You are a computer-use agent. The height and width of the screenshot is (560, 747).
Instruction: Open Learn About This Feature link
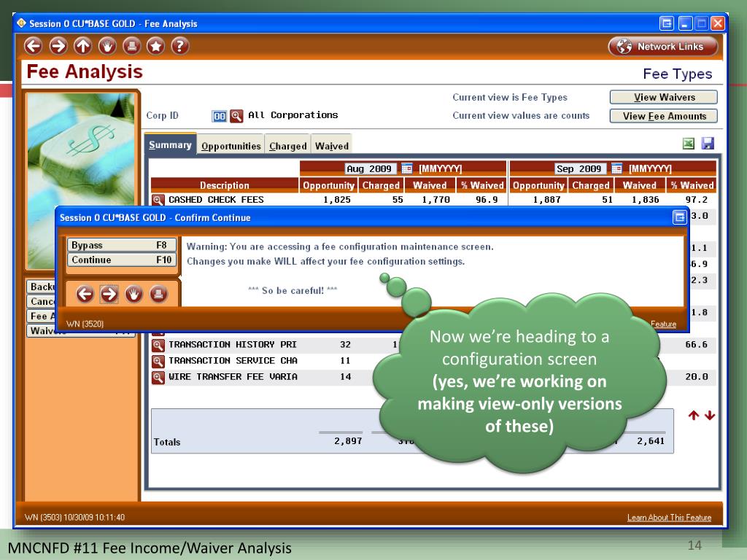point(669,518)
